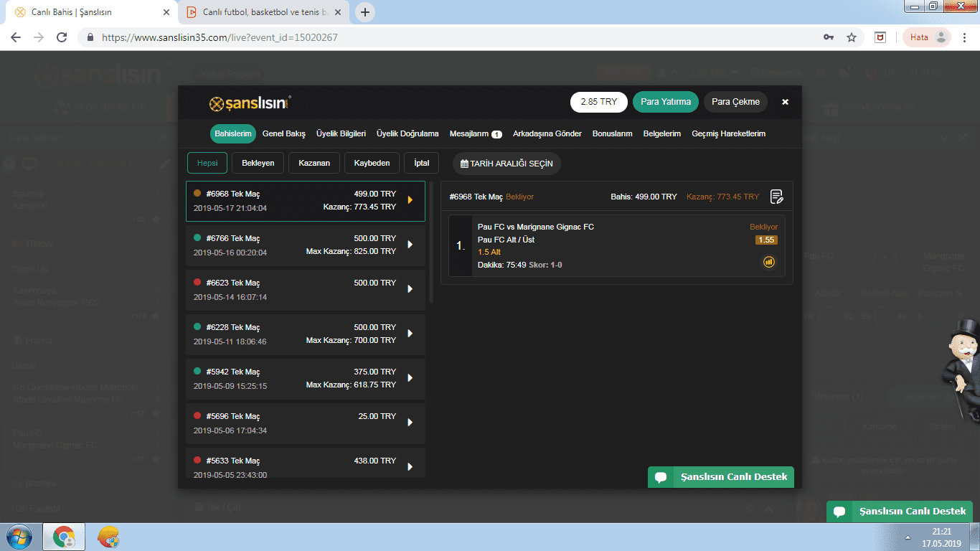Click the browser forward arrow
Screen dimensions: 980x551
[39, 37]
